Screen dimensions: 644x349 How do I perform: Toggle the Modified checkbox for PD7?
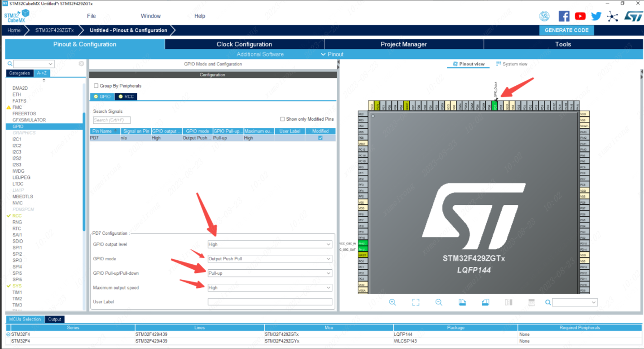tap(320, 138)
